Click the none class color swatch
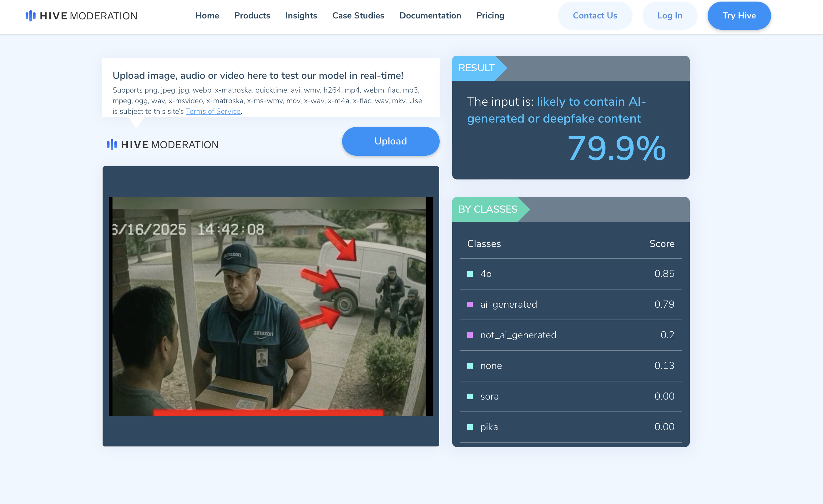This screenshot has width=823, height=504. [x=470, y=366]
